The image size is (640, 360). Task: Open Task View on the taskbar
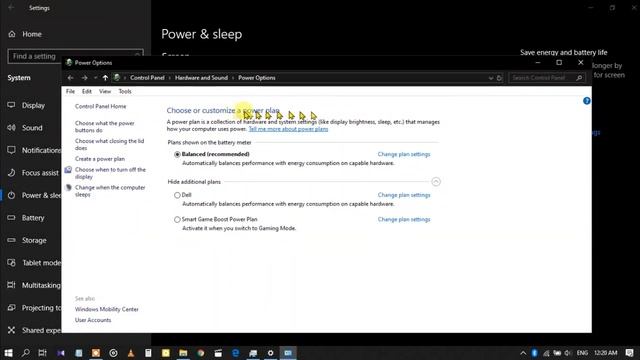click(x=42, y=353)
